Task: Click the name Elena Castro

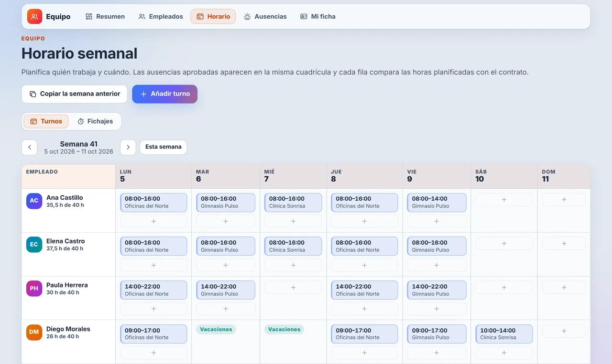Action: (66, 241)
